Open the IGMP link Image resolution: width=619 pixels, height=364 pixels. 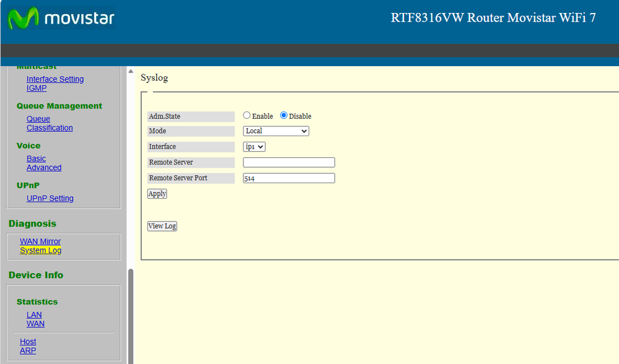[x=37, y=89]
